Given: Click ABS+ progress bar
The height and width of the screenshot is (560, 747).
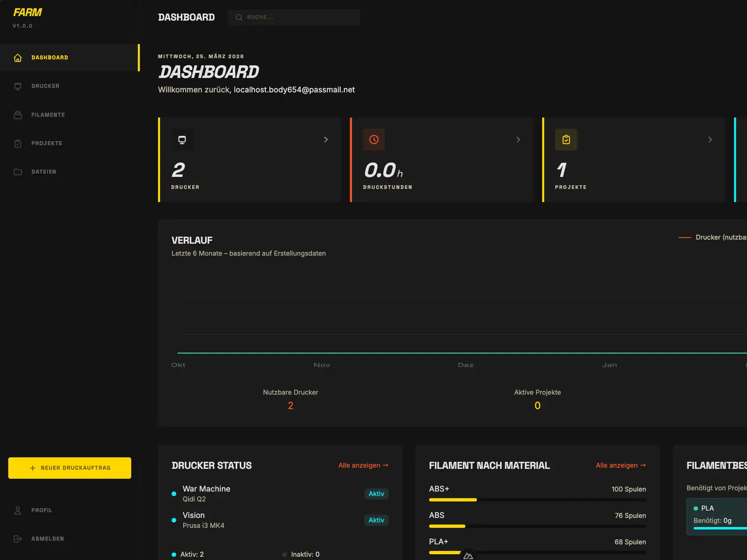Looking at the screenshot, I should (x=537, y=500).
